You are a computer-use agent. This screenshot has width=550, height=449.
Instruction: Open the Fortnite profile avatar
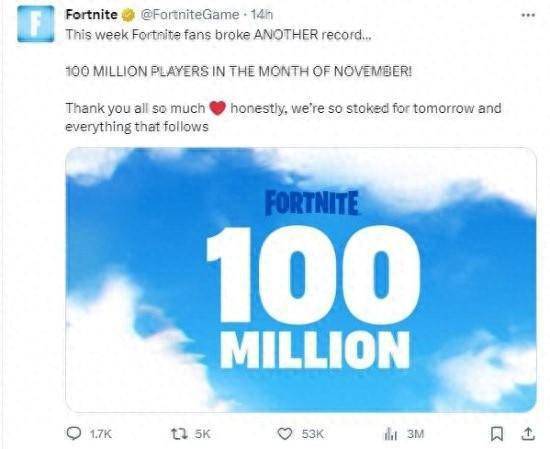36,24
